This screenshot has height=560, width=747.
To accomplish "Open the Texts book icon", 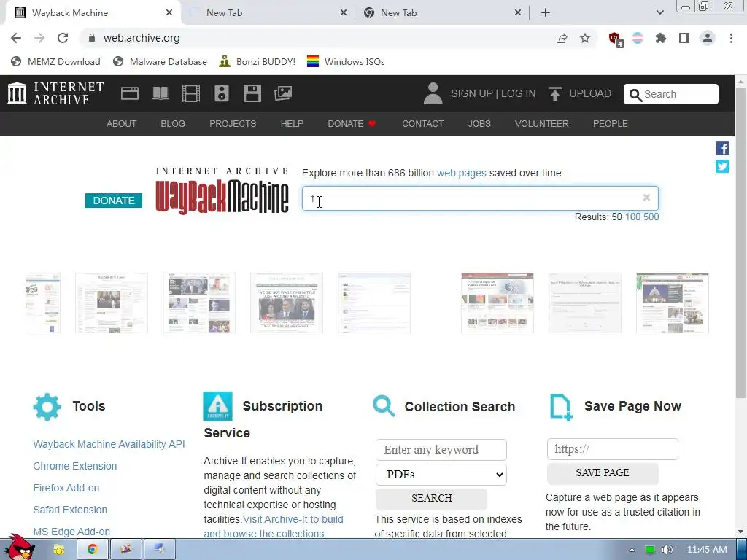I will [160, 93].
